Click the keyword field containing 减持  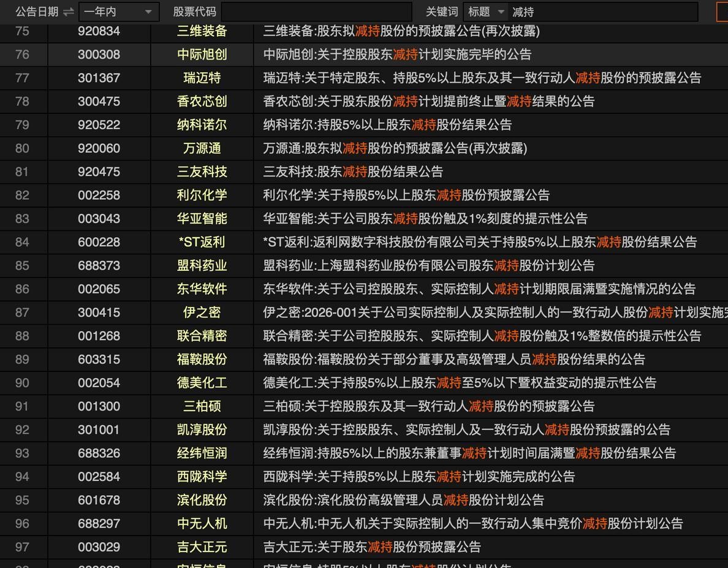click(x=602, y=12)
